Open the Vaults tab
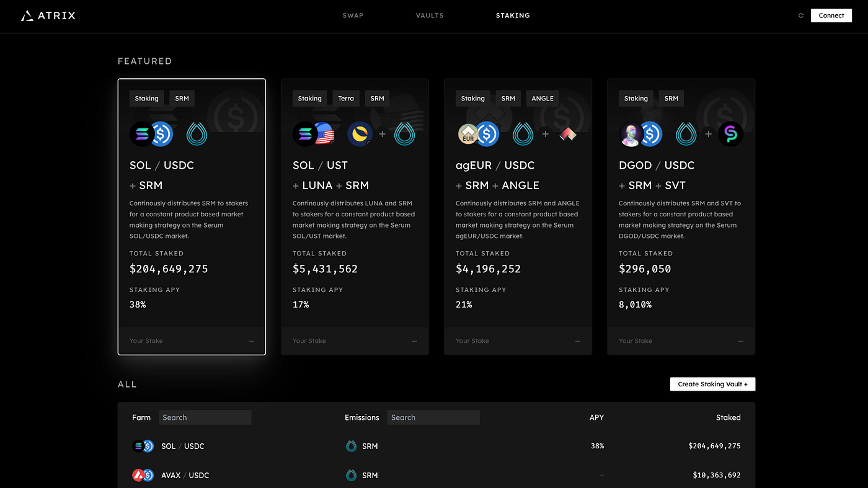This screenshot has width=868, height=488. (x=430, y=16)
